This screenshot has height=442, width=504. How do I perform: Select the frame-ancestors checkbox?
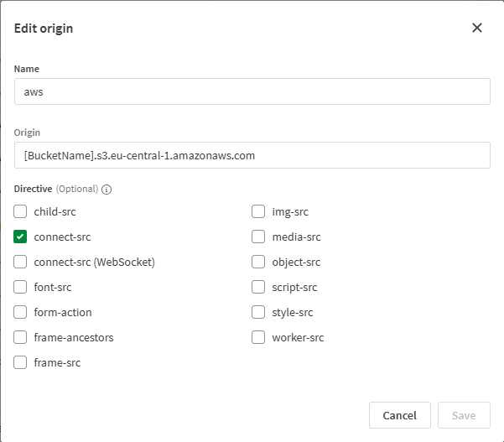point(21,338)
